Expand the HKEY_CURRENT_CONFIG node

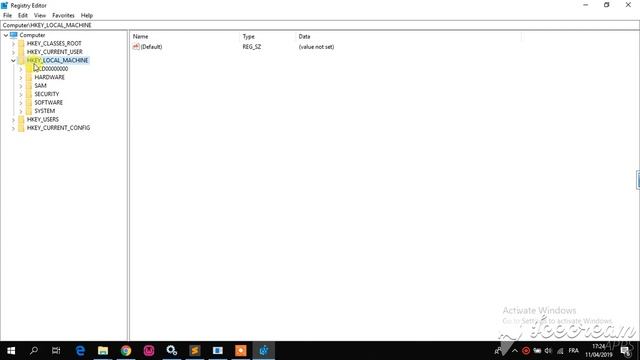pos(13,128)
